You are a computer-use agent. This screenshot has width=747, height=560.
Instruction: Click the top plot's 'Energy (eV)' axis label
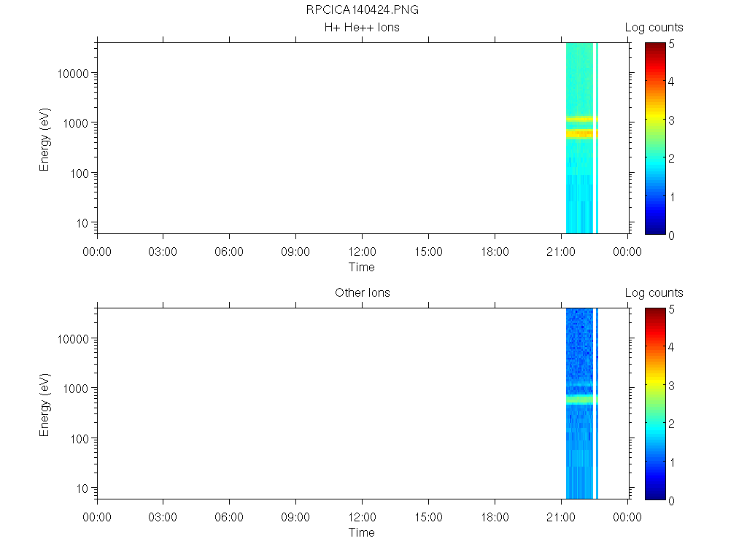point(44,139)
